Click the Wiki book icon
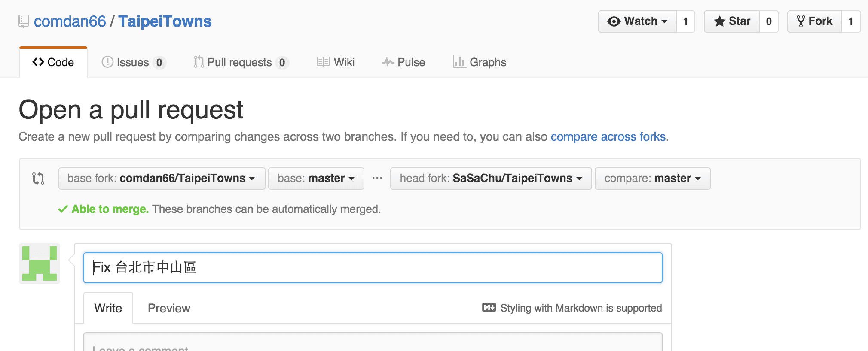This screenshot has height=351, width=868. point(323,62)
